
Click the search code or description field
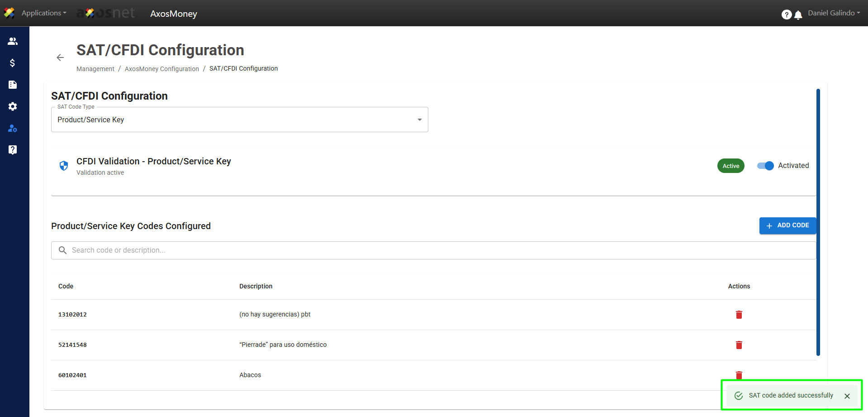coord(433,250)
